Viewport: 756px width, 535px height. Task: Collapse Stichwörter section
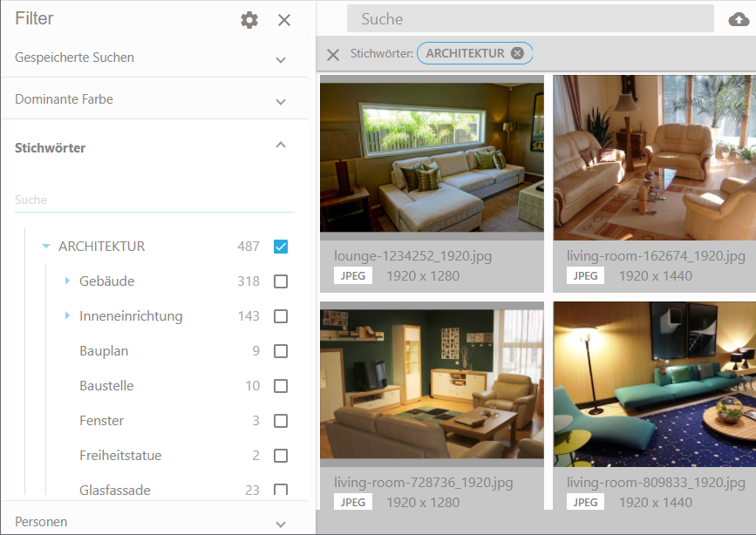click(x=281, y=145)
